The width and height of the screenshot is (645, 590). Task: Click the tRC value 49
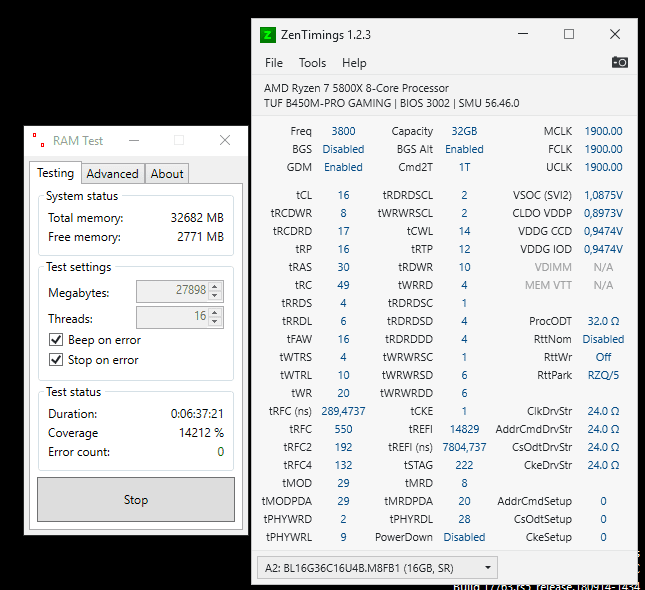(343, 285)
